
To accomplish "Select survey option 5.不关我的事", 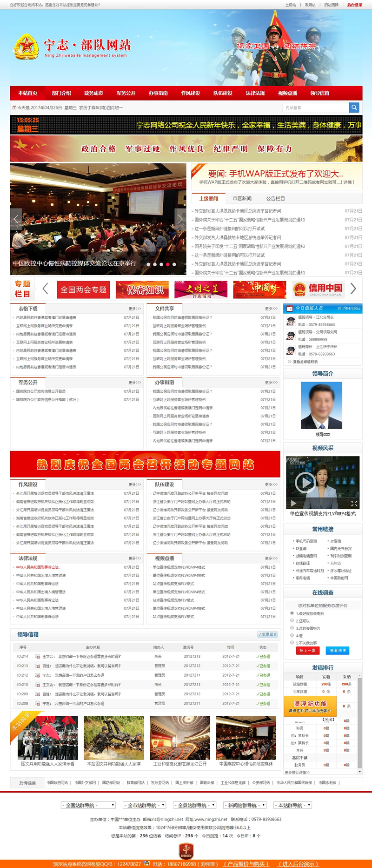I will [x=292, y=642].
